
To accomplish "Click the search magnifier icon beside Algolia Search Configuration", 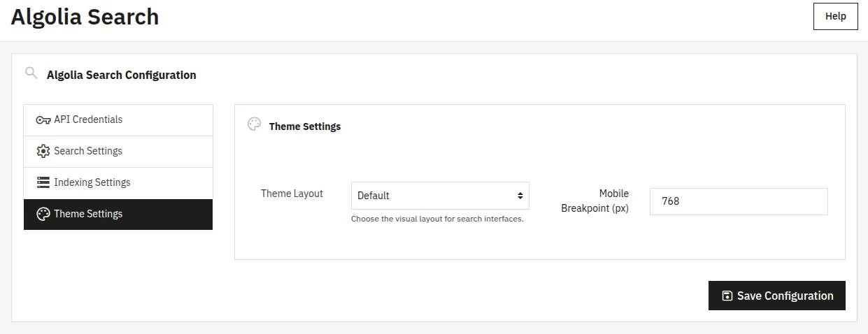I will 31,73.
